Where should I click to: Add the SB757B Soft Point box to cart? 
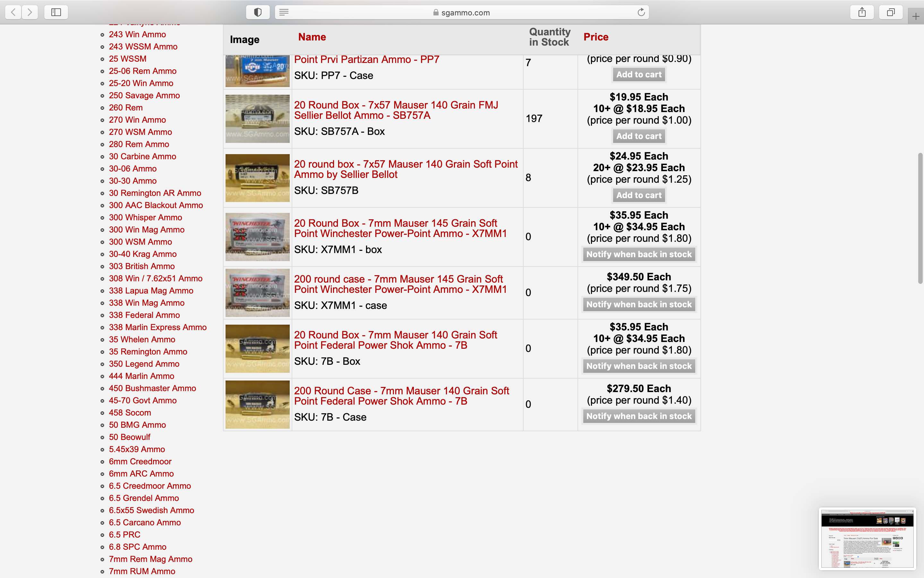pos(639,195)
